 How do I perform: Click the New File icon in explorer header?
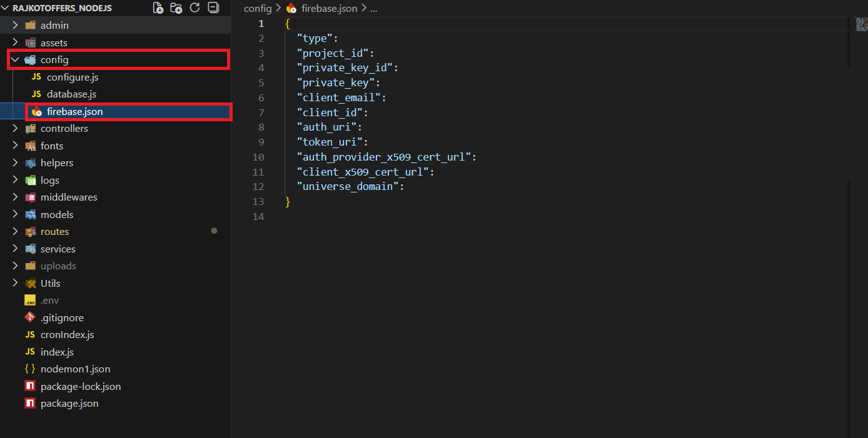158,8
